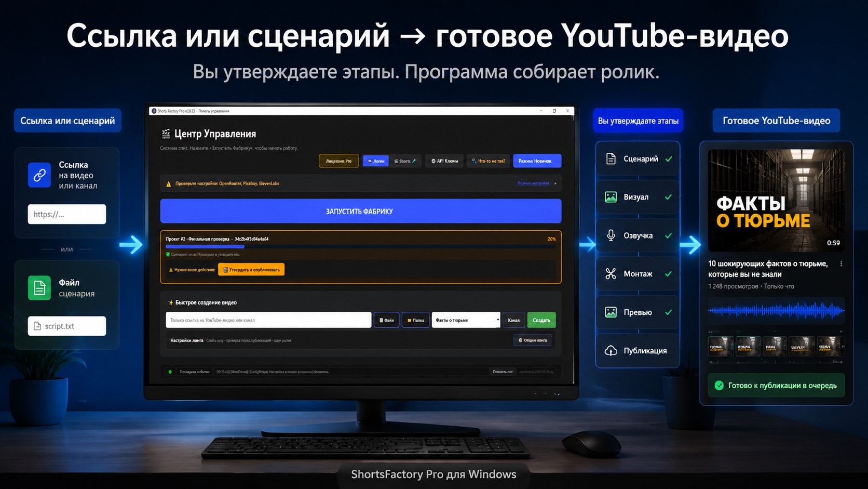
Task: Click the Настройки лонга label
Action: click(186, 340)
